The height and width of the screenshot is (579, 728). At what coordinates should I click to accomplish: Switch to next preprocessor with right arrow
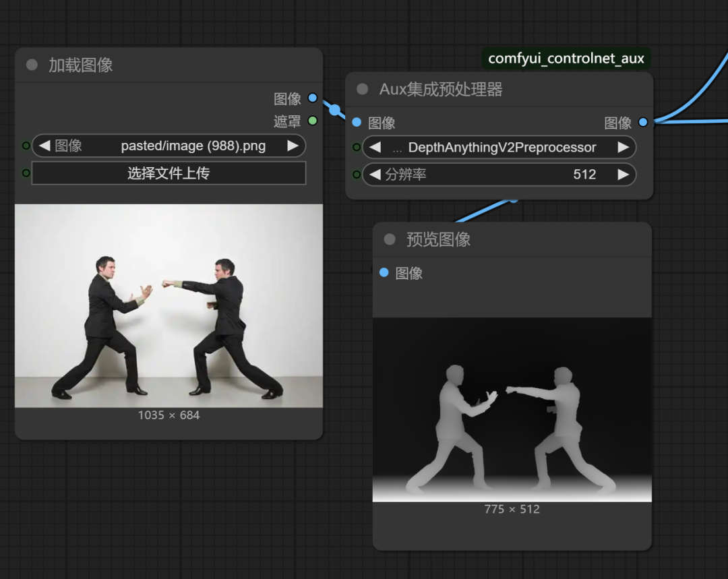click(x=623, y=147)
